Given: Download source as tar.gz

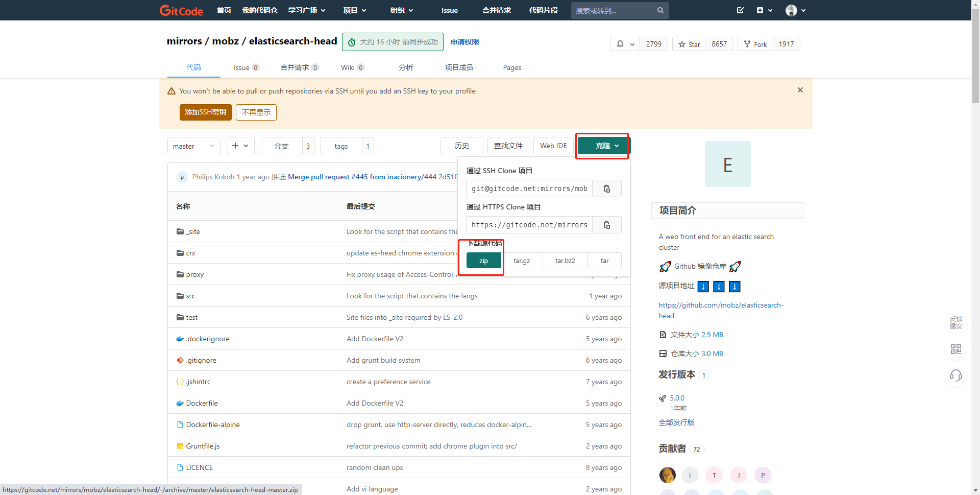Looking at the screenshot, I should [522, 261].
